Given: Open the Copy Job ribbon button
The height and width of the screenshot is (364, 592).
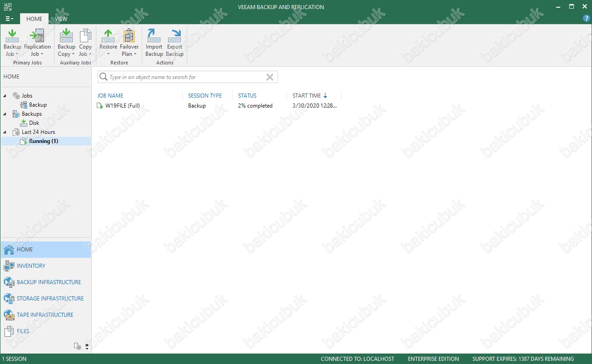Looking at the screenshot, I should click(85, 43).
